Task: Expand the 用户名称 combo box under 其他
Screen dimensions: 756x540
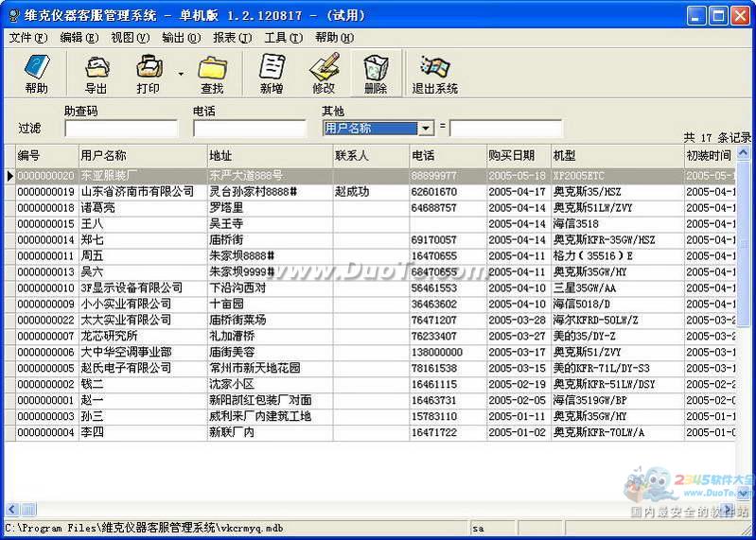Action: 426,128
